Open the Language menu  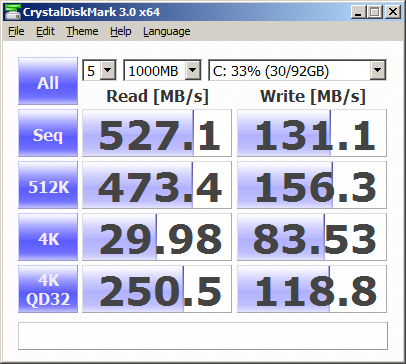167,31
